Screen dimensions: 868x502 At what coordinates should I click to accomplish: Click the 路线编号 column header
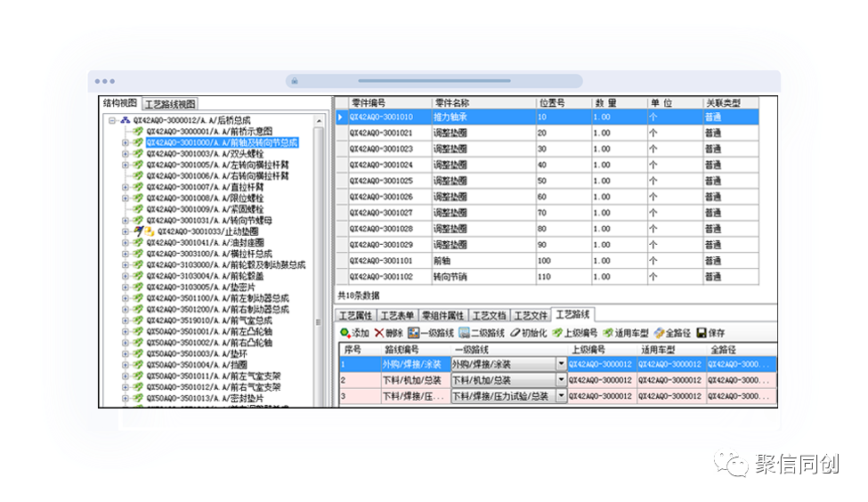(415, 350)
